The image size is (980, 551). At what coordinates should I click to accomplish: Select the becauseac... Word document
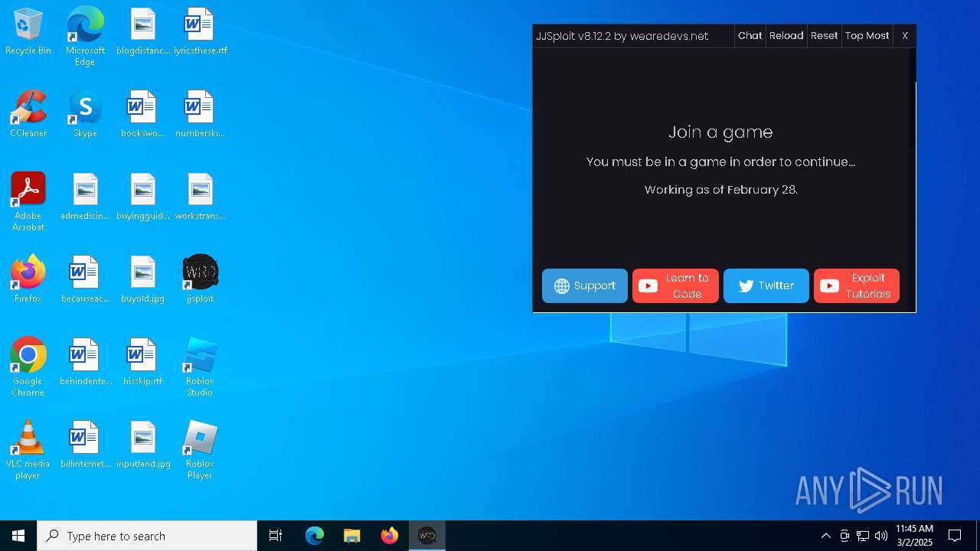click(x=85, y=280)
